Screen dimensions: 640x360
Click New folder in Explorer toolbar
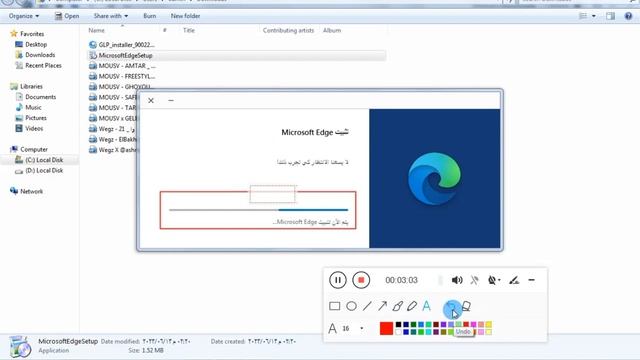click(x=185, y=16)
